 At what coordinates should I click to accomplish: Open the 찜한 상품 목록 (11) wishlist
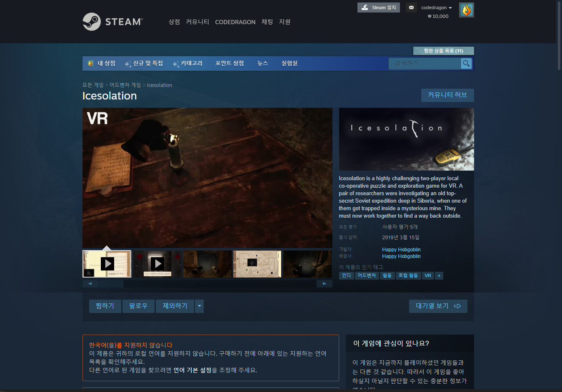[x=444, y=51]
